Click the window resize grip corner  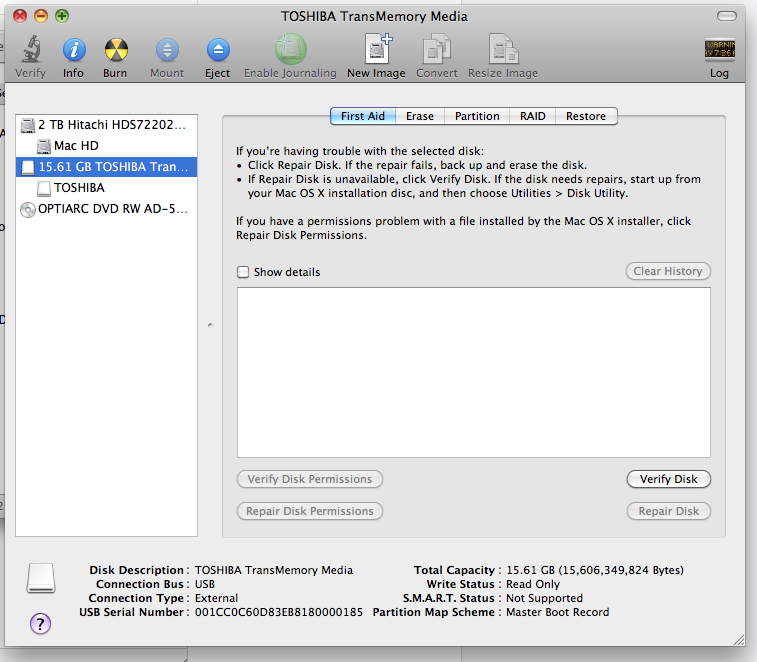click(739, 640)
